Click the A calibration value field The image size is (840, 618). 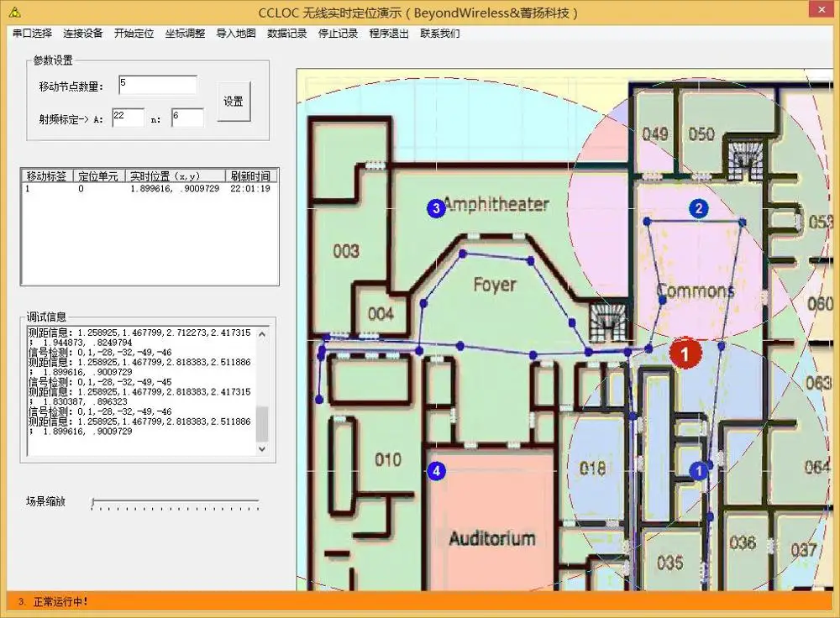[x=128, y=118]
